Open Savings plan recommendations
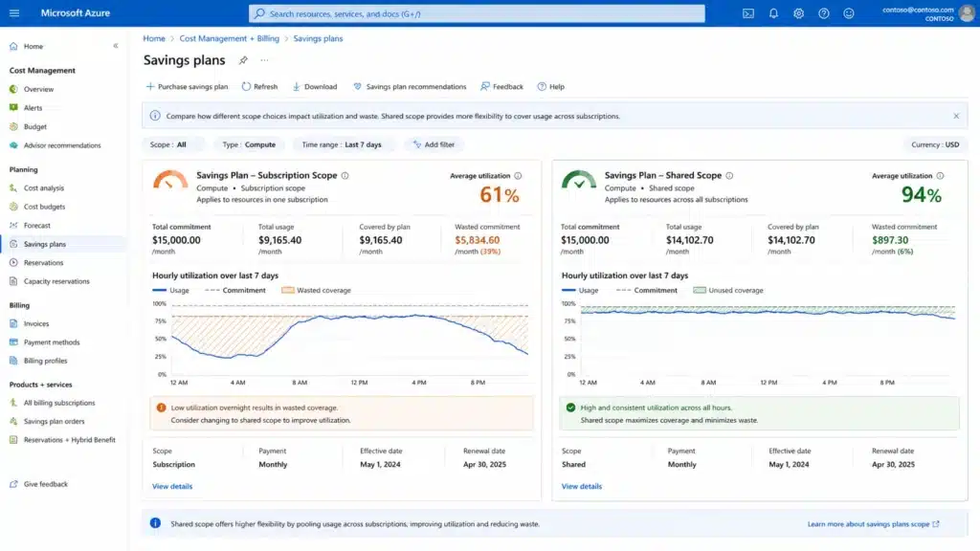 point(410,87)
